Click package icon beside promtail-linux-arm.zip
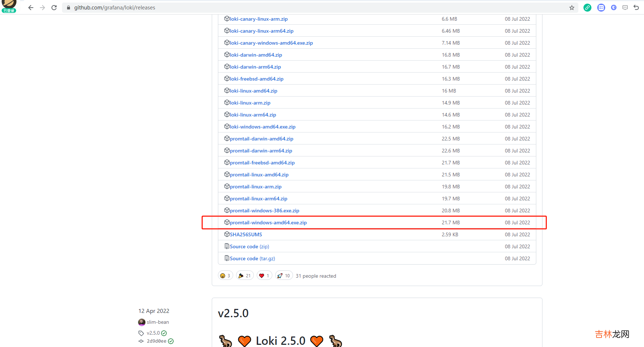This screenshot has width=644, height=347. [227, 186]
